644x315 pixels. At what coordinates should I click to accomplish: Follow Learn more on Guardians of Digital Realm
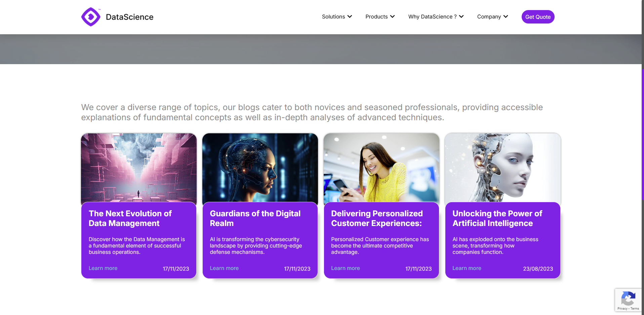(224, 268)
